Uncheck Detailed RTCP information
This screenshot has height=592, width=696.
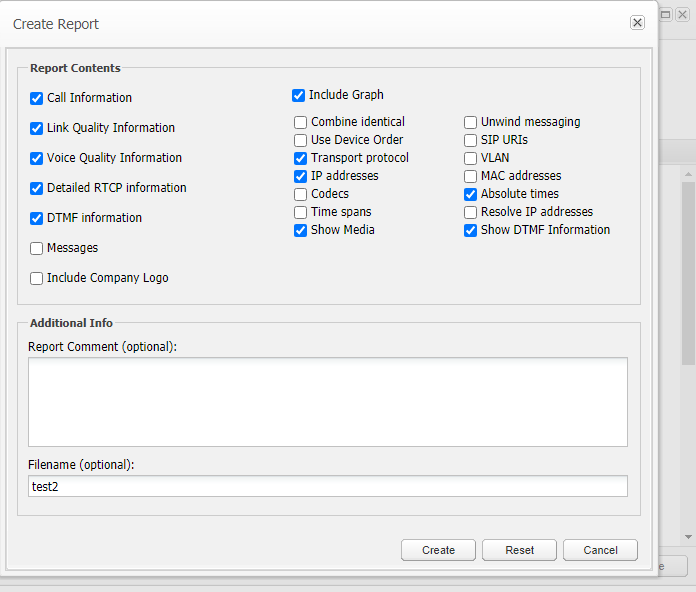coord(37,188)
